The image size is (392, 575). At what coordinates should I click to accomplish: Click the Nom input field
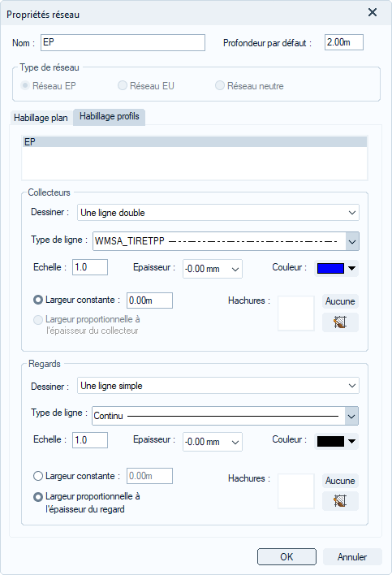pos(123,42)
